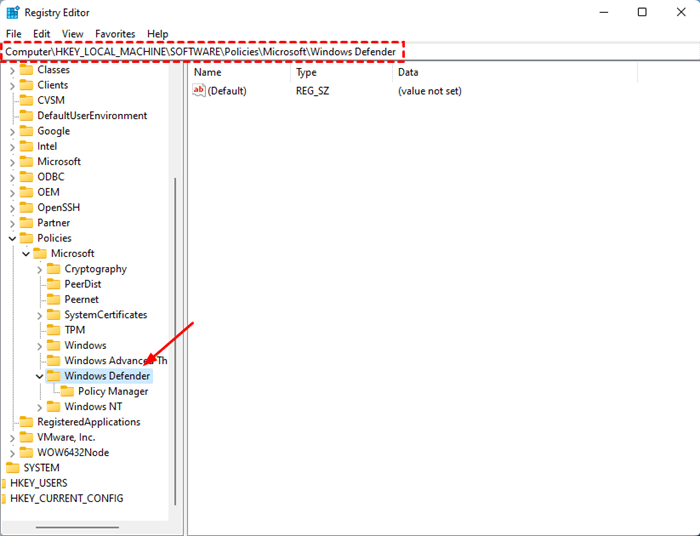Open the Edit menu
The width and height of the screenshot is (700, 536).
[41, 34]
